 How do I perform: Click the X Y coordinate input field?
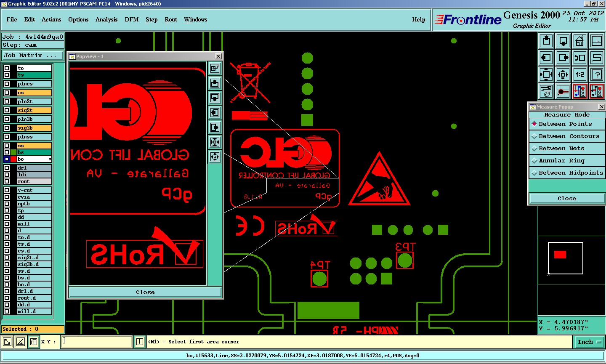(97, 342)
